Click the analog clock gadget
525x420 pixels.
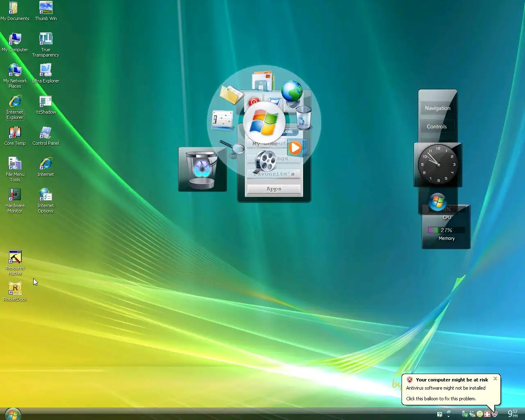(x=438, y=164)
